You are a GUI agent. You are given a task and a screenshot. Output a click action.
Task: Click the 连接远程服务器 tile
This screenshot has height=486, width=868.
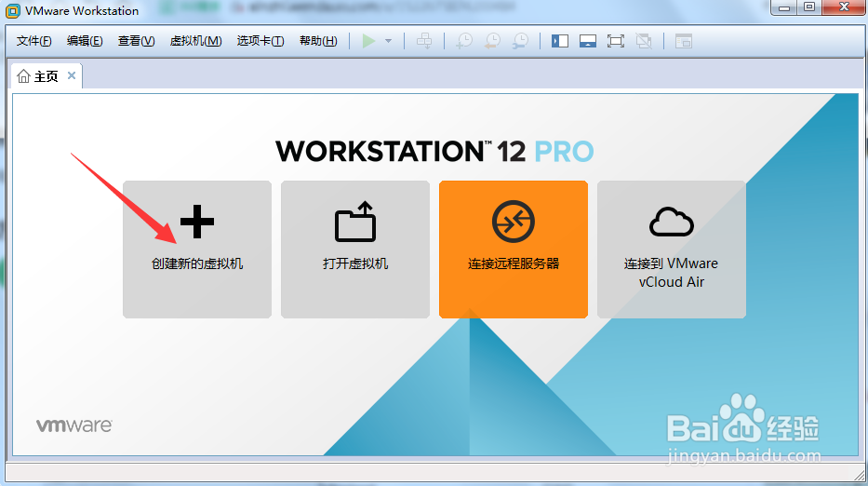tap(514, 250)
